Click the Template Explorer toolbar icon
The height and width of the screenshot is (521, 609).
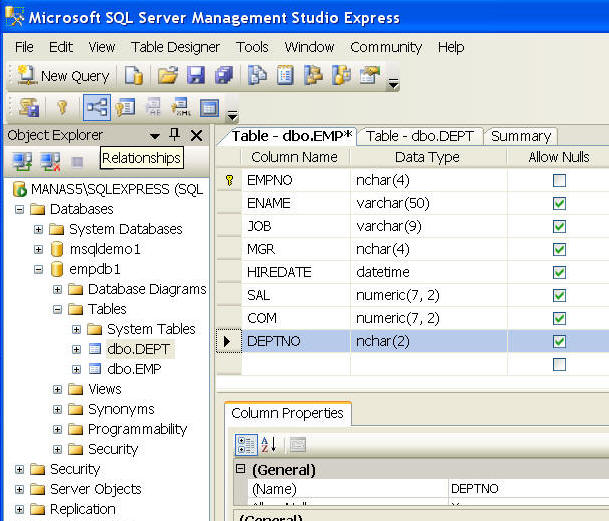(x=341, y=75)
